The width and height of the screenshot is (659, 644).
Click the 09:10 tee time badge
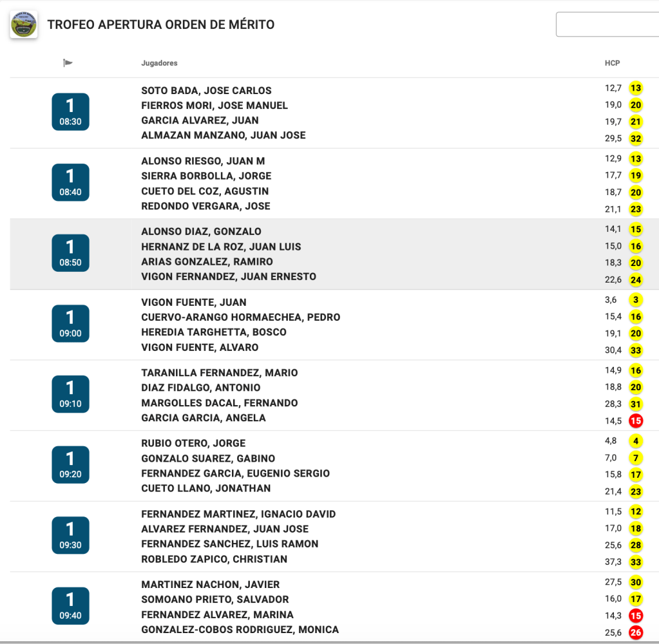click(x=70, y=394)
